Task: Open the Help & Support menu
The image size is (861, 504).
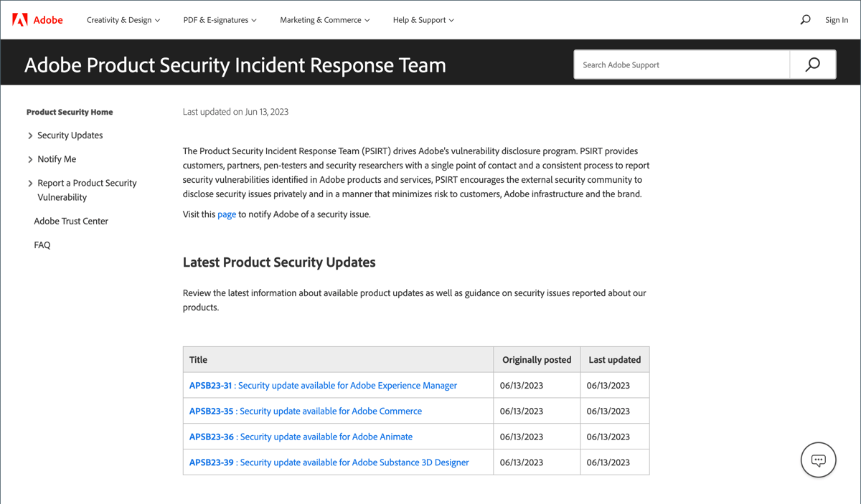Action: 423,20
